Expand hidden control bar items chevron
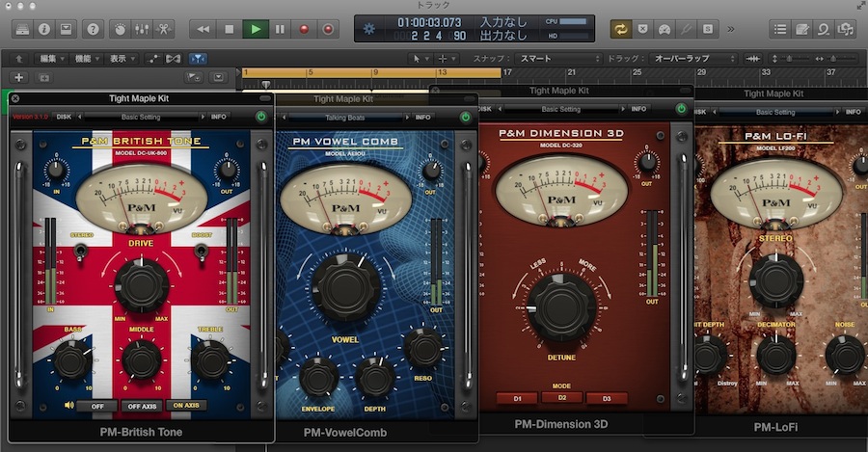Image resolution: width=868 pixels, height=452 pixels. point(731,29)
